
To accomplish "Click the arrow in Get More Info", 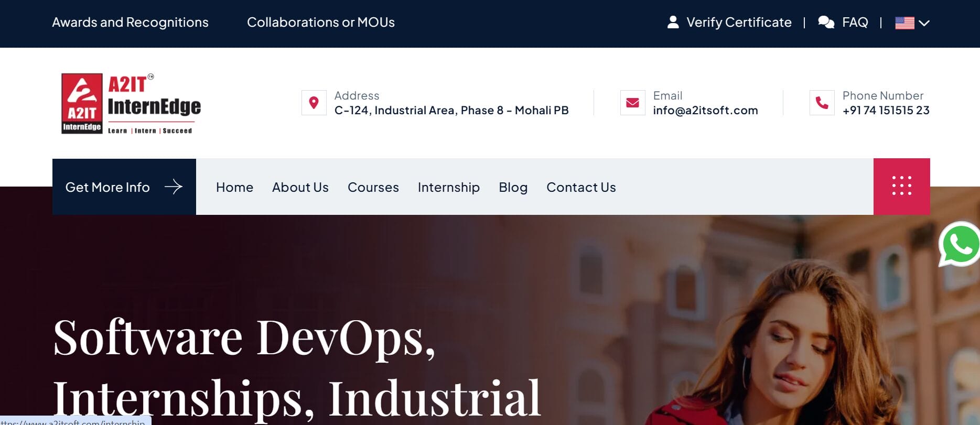I will coord(174,187).
